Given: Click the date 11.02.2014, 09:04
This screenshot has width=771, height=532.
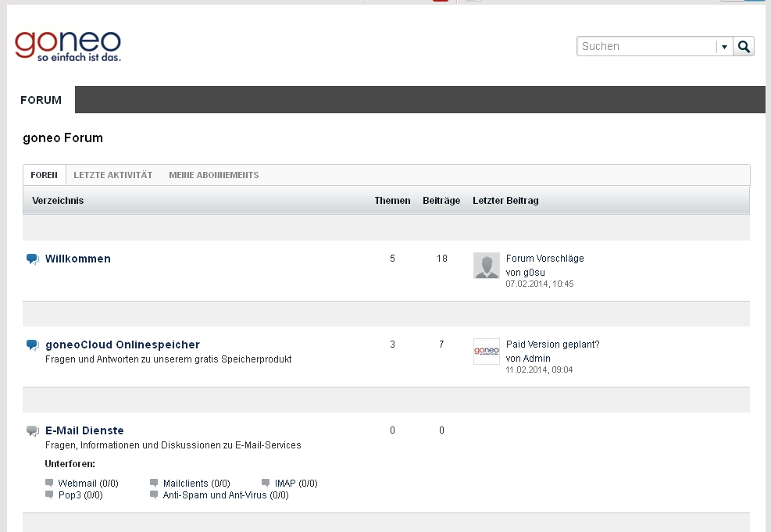Looking at the screenshot, I should coord(540,370).
